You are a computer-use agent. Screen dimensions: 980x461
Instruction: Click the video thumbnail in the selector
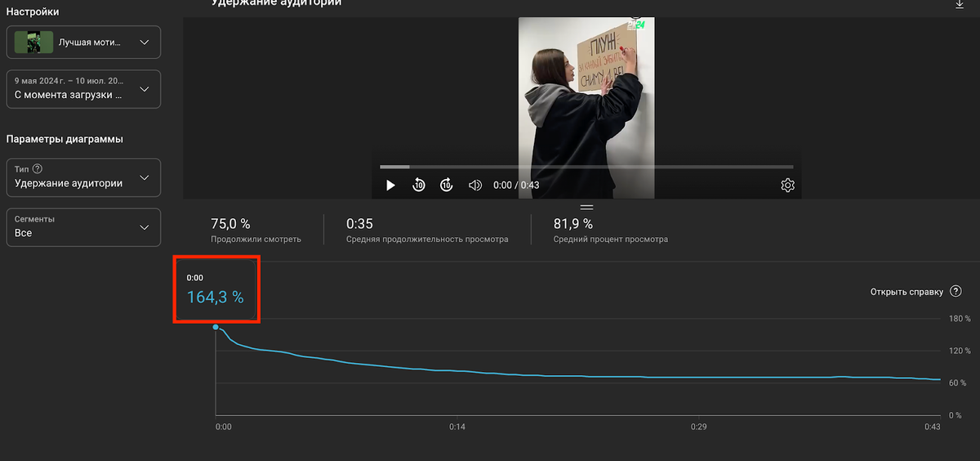tap(33, 42)
